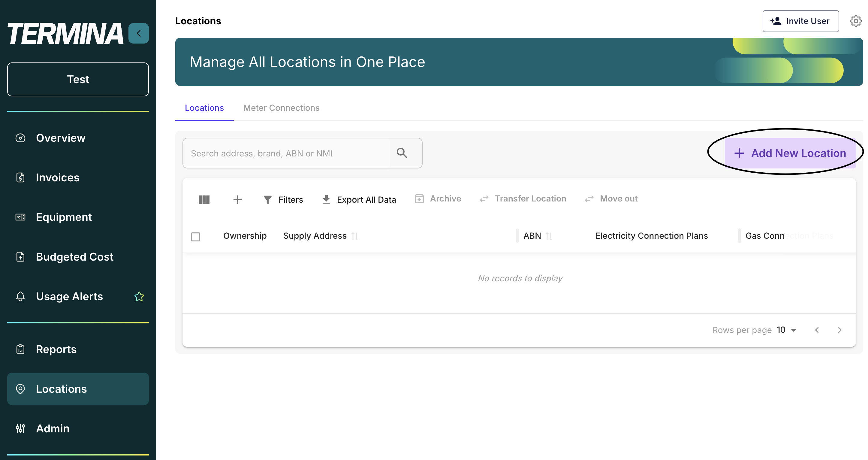The width and height of the screenshot is (868, 460).
Task: Focus the address search field
Action: [286, 153]
